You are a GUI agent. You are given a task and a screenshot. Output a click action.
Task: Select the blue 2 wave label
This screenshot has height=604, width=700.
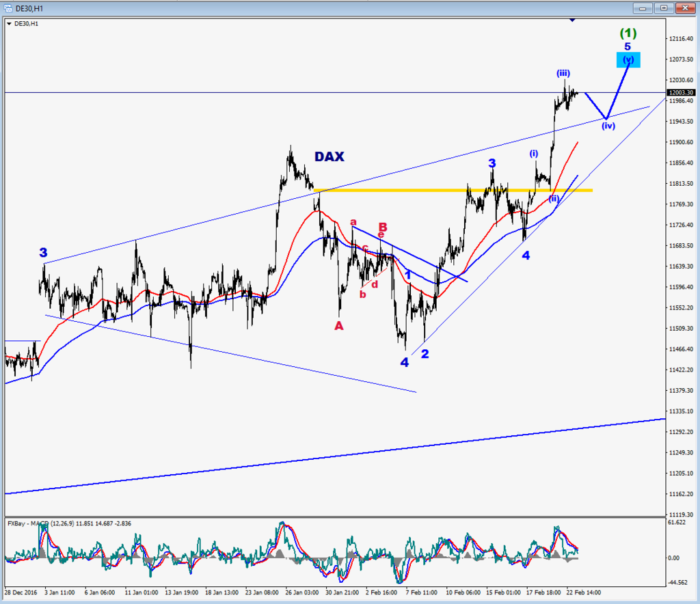pos(425,354)
